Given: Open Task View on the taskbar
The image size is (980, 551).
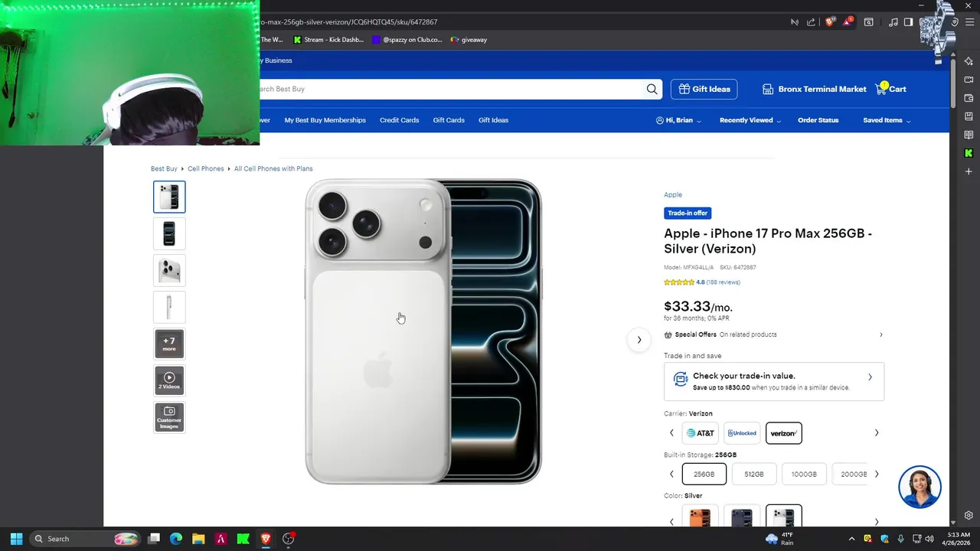Looking at the screenshot, I should 153,539.
